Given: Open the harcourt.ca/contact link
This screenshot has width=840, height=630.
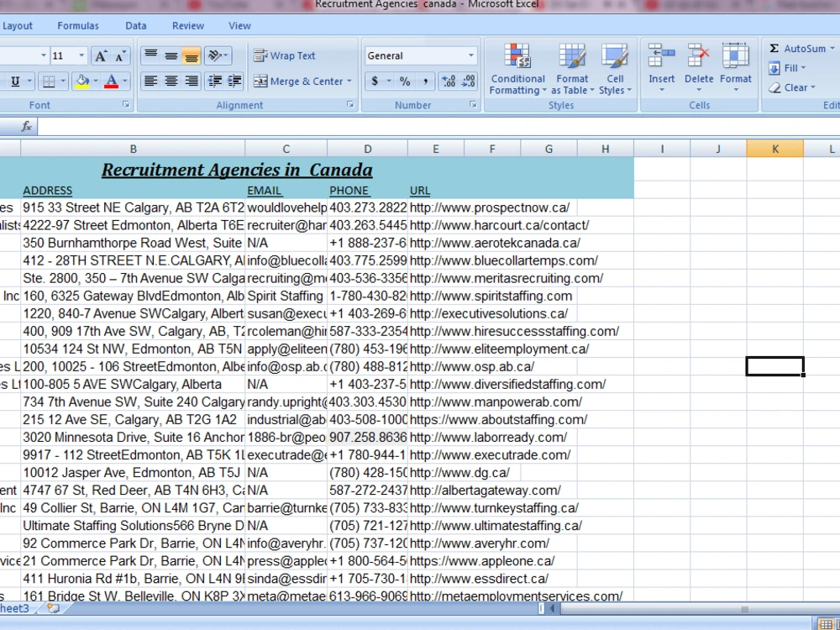Looking at the screenshot, I should coord(499,225).
